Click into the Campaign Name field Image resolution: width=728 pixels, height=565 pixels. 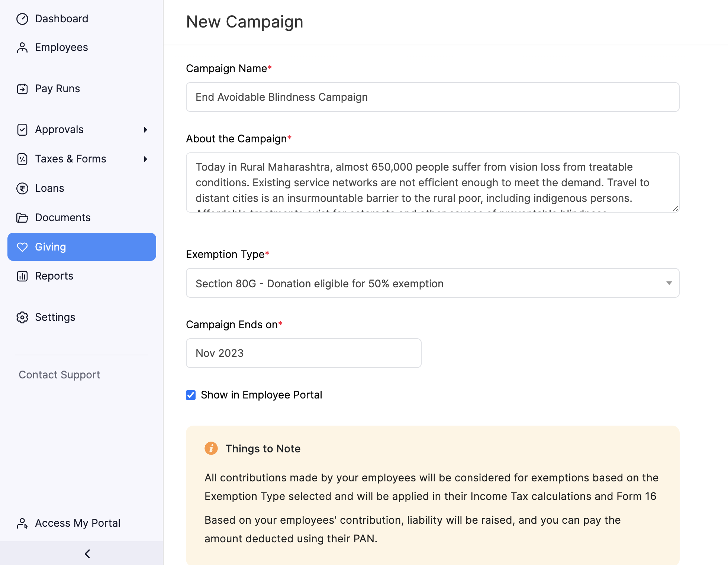tap(432, 97)
